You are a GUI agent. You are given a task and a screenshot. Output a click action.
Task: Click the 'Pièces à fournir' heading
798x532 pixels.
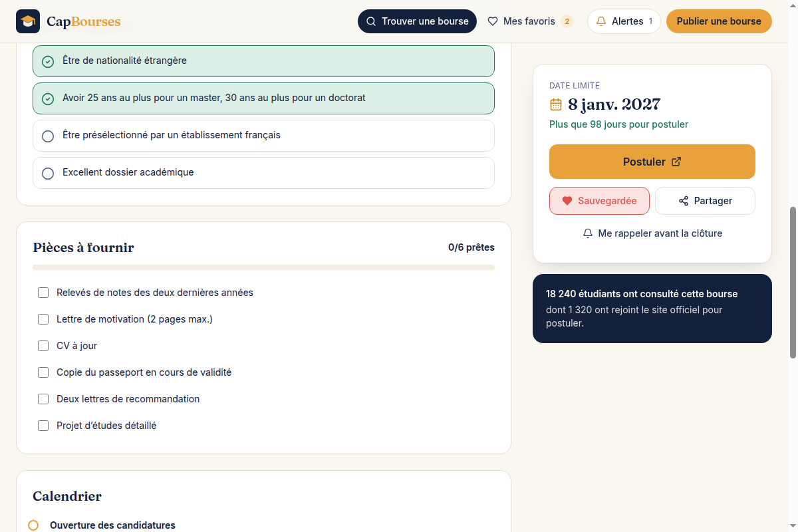(x=83, y=247)
